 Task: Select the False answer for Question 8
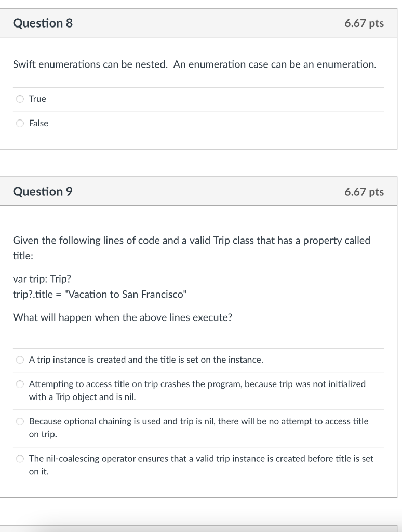pyautogui.click(x=20, y=123)
